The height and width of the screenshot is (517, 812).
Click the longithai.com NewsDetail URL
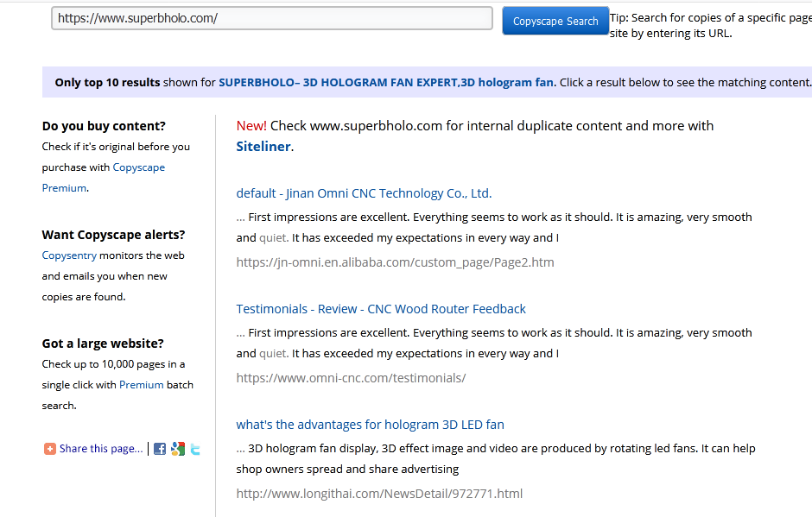click(379, 494)
